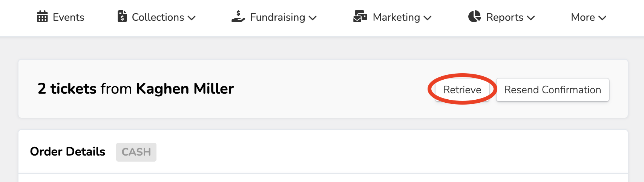Click the Resend Confirmation button

pyautogui.click(x=552, y=90)
